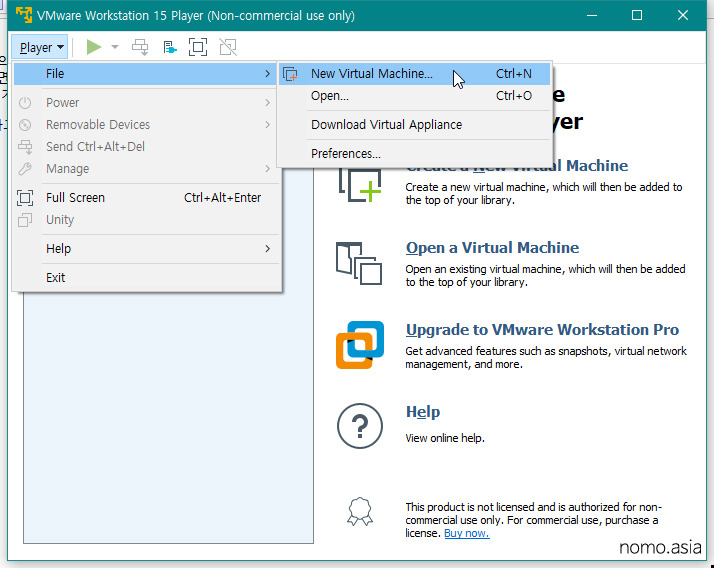Select Manage menu entry
The width and height of the screenshot is (714, 568).
(x=144, y=169)
